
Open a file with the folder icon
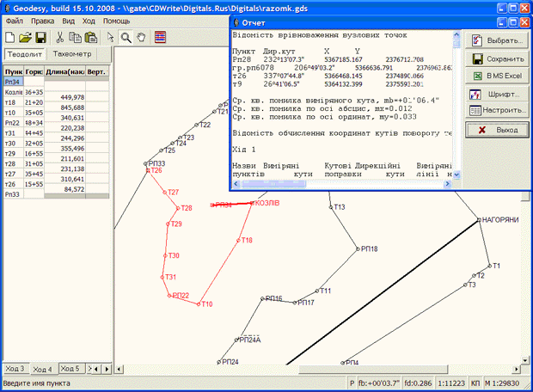click(25, 38)
